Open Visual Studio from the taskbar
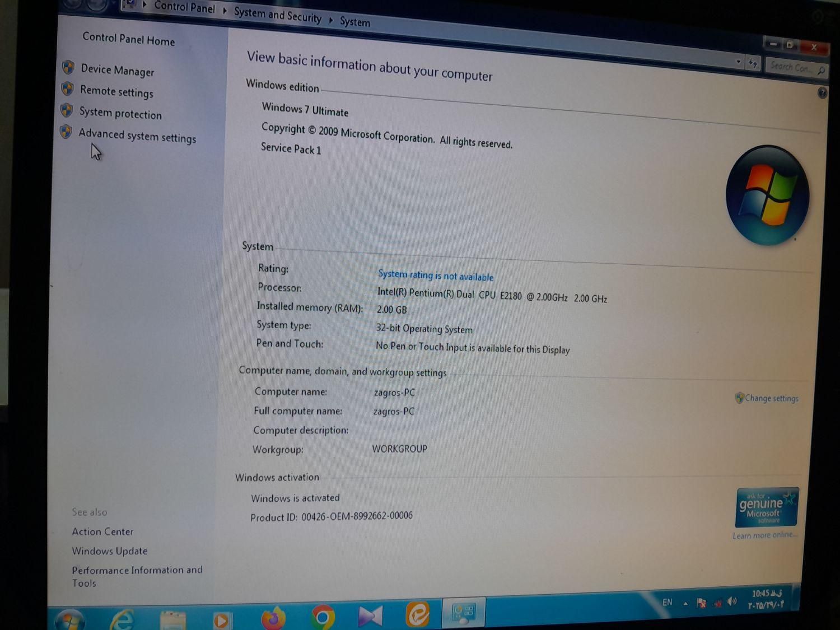This screenshot has height=630, width=840. click(370, 615)
